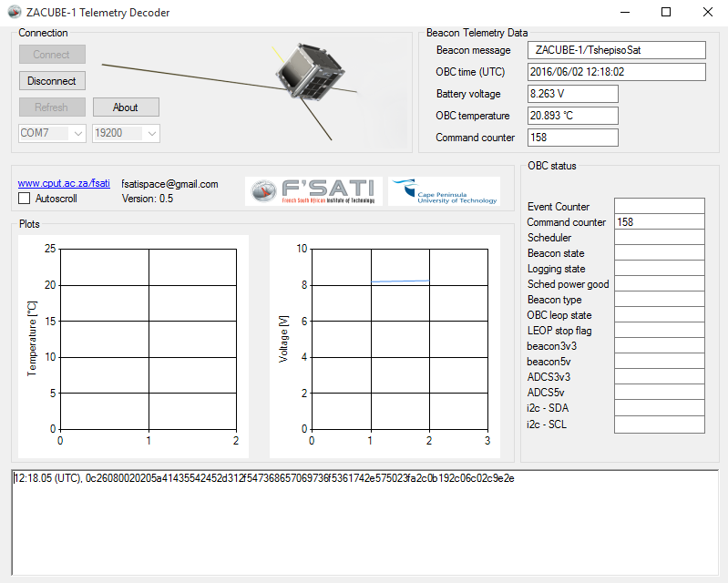Click the OBC time (UTC) field
Screen dimensions: 728x583
click(617, 72)
